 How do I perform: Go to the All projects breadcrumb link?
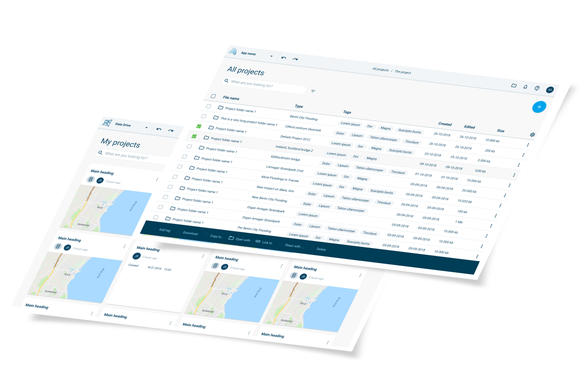coord(380,69)
